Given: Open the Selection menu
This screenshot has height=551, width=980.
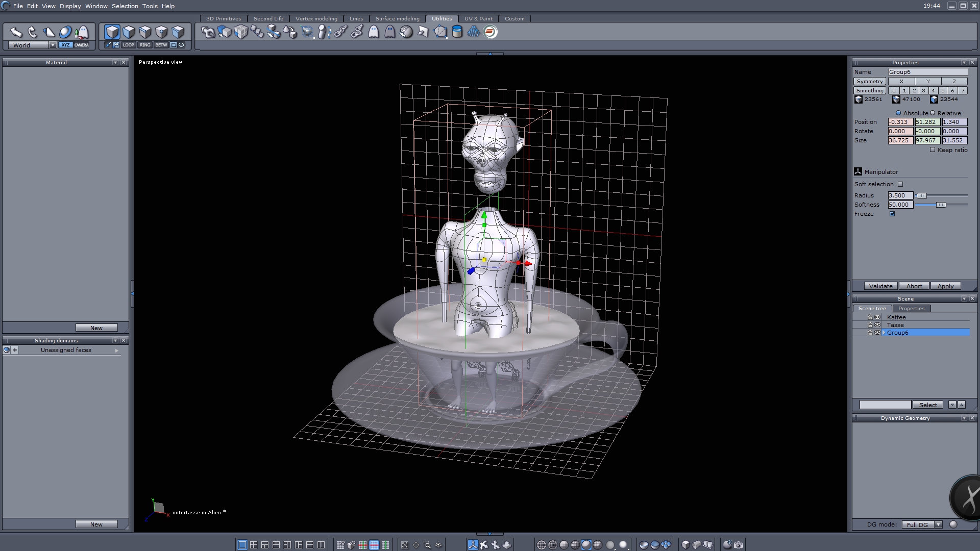Looking at the screenshot, I should tap(125, 6).
